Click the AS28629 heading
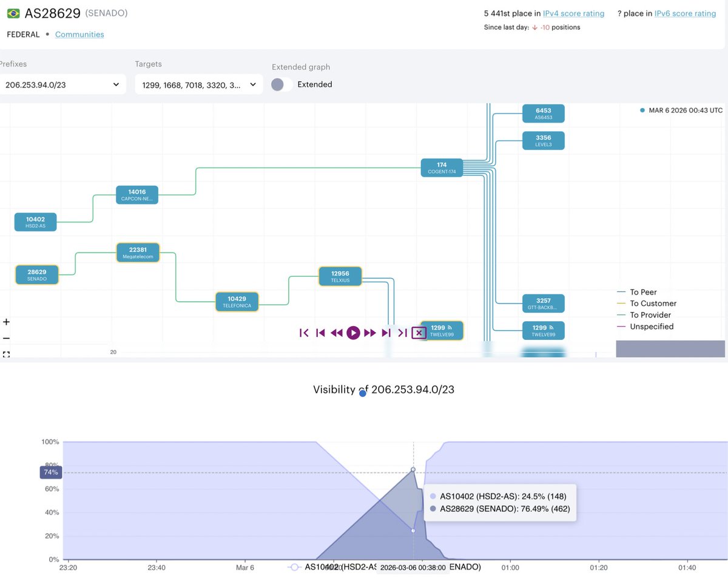The height and width of the screenshot is (578, 728). click(52, 13)
